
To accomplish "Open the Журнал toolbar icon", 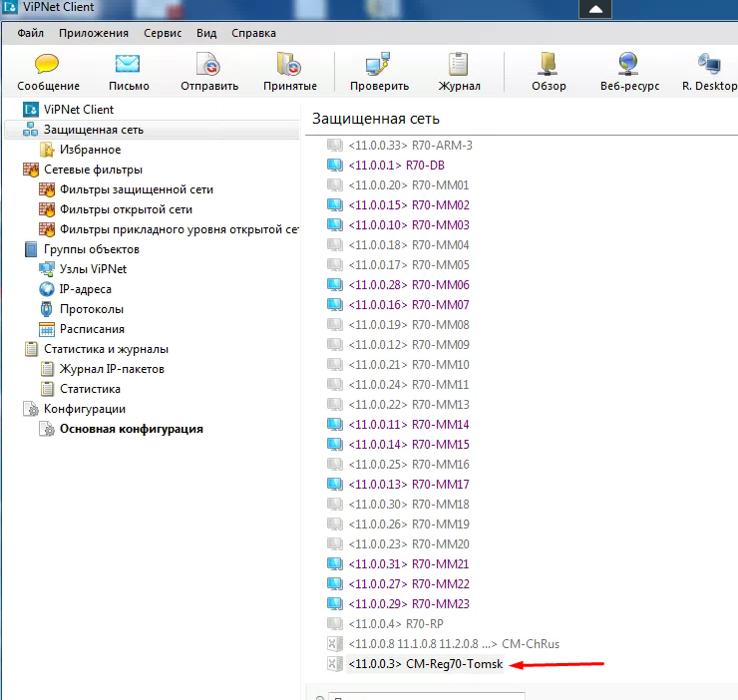I will click(x=459, y=66).
